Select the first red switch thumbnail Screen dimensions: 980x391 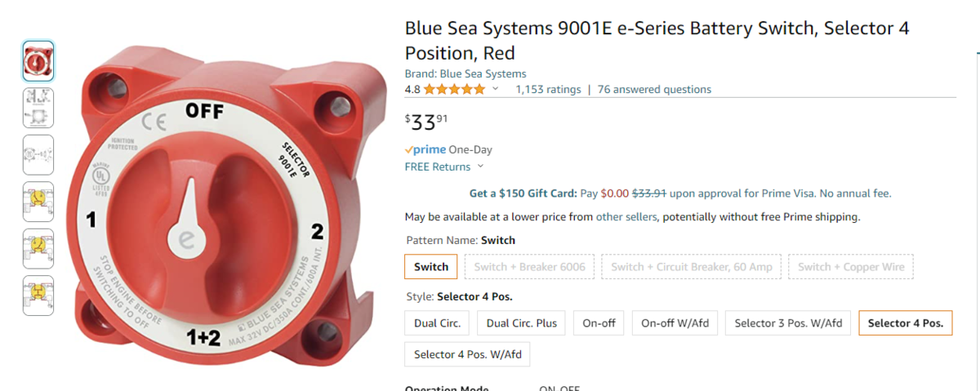click(38, 61)
